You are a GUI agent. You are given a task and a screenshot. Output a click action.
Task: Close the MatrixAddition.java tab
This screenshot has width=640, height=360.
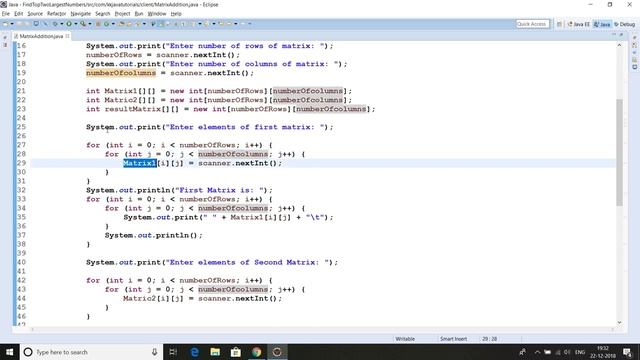67,36
